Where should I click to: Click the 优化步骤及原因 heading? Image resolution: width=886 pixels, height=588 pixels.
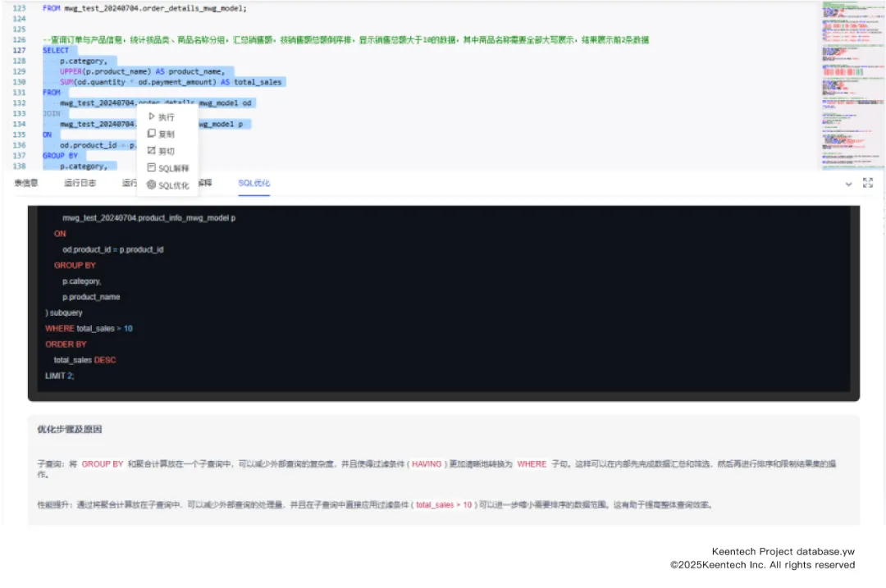click(69, 430)
